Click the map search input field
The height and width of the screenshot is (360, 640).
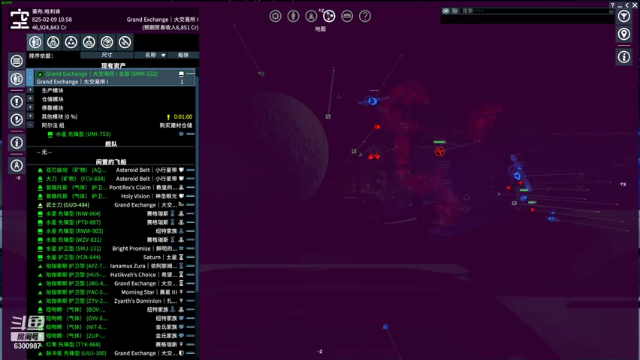point(536,11)
